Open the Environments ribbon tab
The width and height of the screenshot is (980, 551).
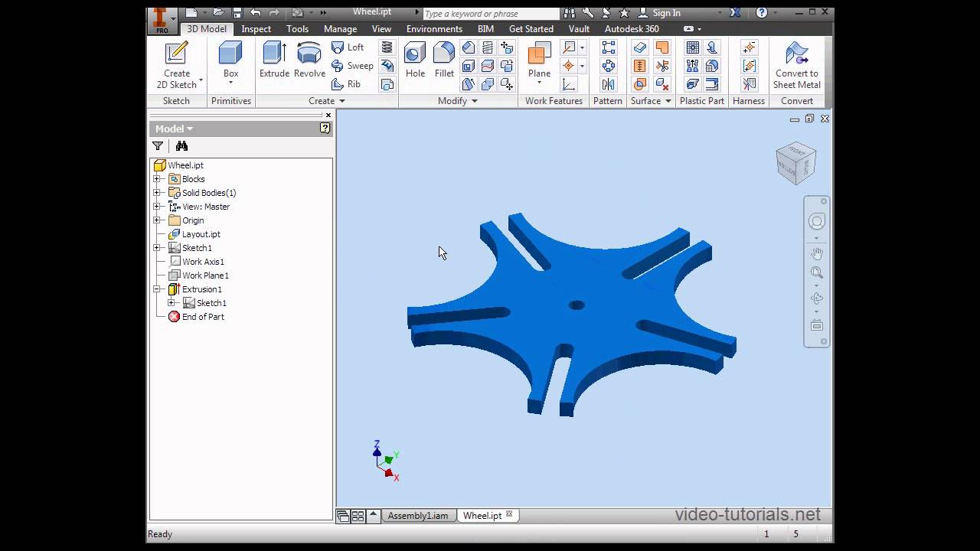[434, 29]
